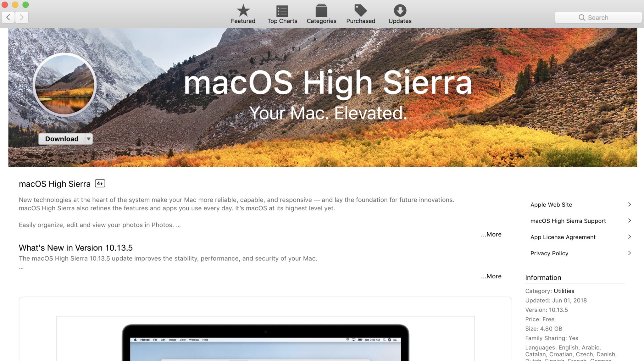Click the Utilities category link

tap(564, 291)
